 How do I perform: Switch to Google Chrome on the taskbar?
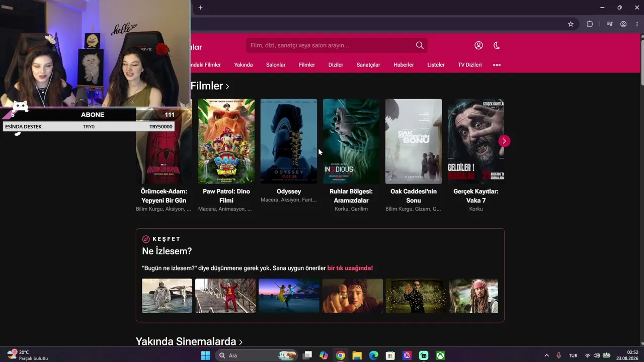[x=341, y=355]
